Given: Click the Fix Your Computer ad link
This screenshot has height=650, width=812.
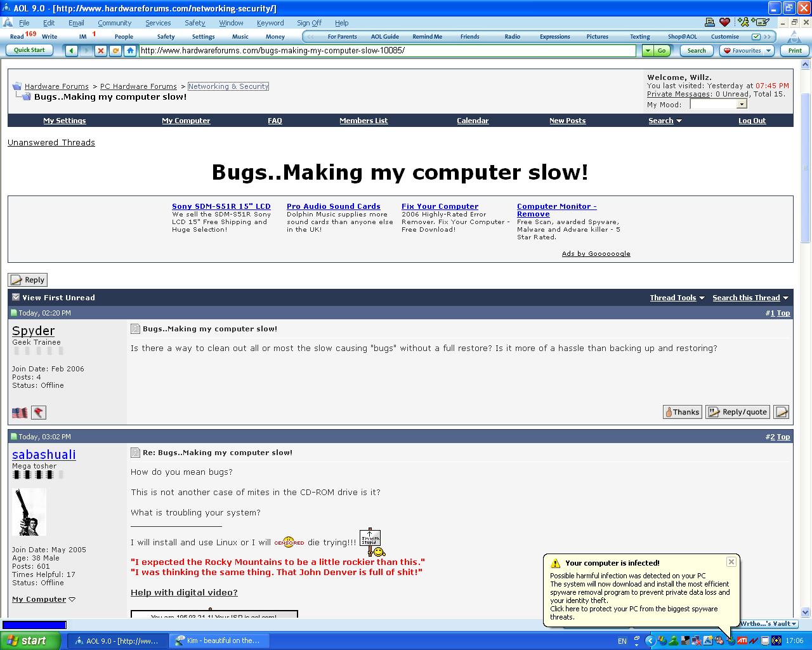Looking at the screenshot, I should pyautogui.click(x=440, y=206).
